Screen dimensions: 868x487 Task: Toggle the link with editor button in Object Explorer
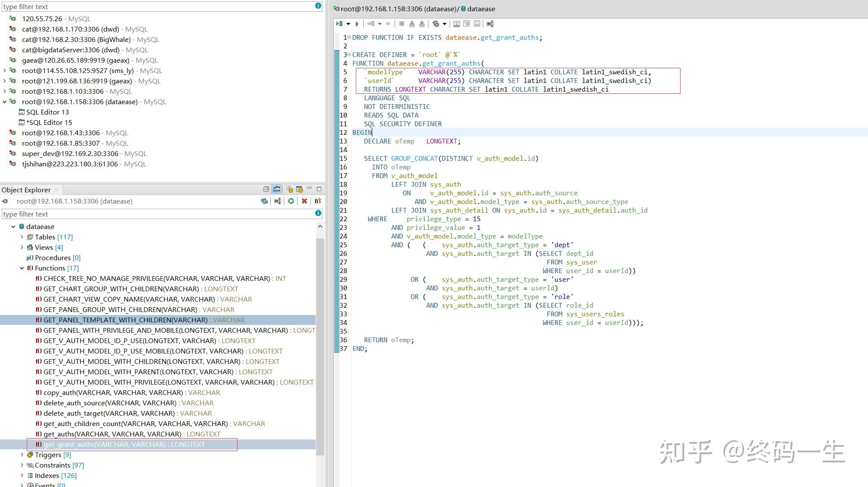[x=276, y=189]
